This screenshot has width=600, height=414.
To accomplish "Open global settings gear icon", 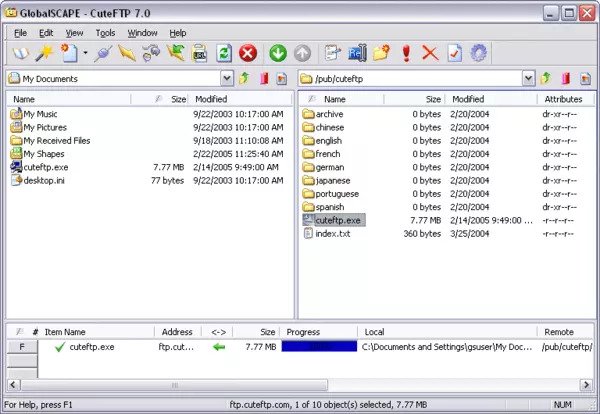I will pos(478,53).
